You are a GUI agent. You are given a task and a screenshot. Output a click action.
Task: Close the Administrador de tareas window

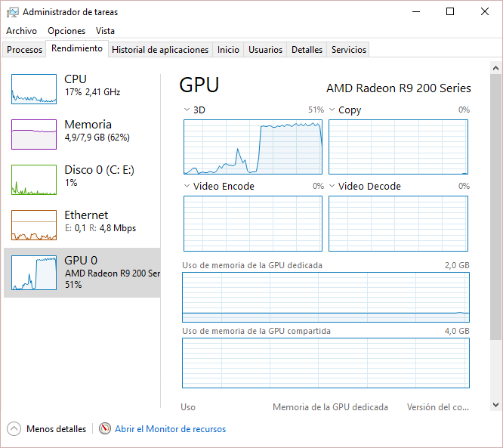[485, 12]
